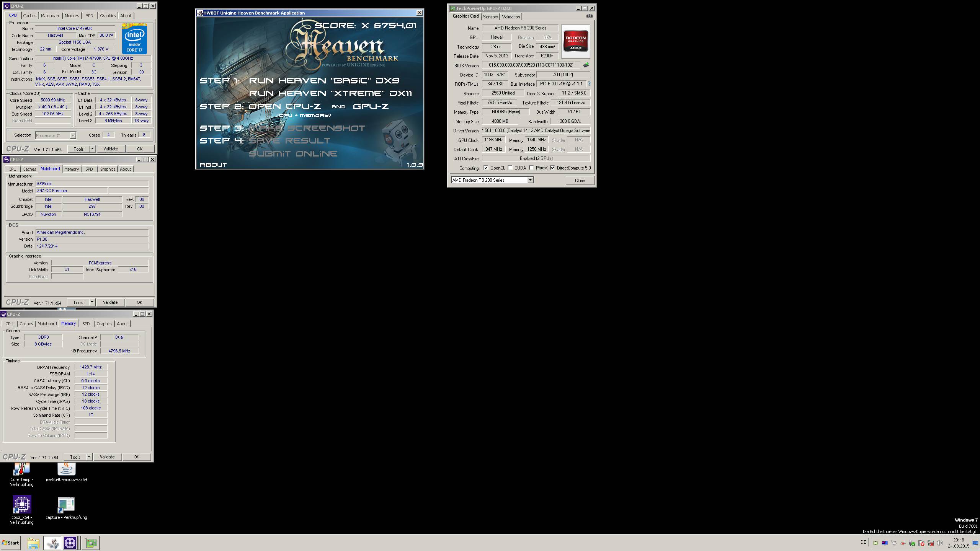Screen dimensions: 980x551
Task: Click fighter jet tray icon
Action: (893, 543)
